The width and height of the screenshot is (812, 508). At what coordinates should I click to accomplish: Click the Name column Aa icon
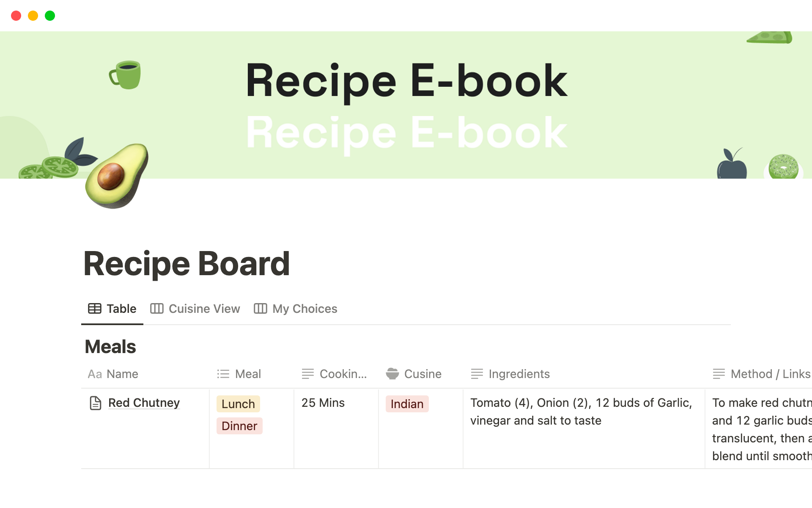[95, 374]
